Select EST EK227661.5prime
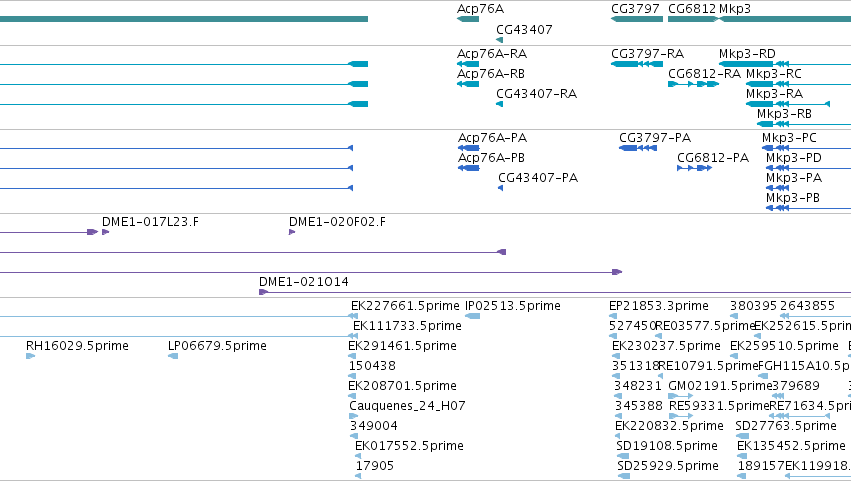The image size is (851, 481). pyautogui.click(x=405, y=306)
